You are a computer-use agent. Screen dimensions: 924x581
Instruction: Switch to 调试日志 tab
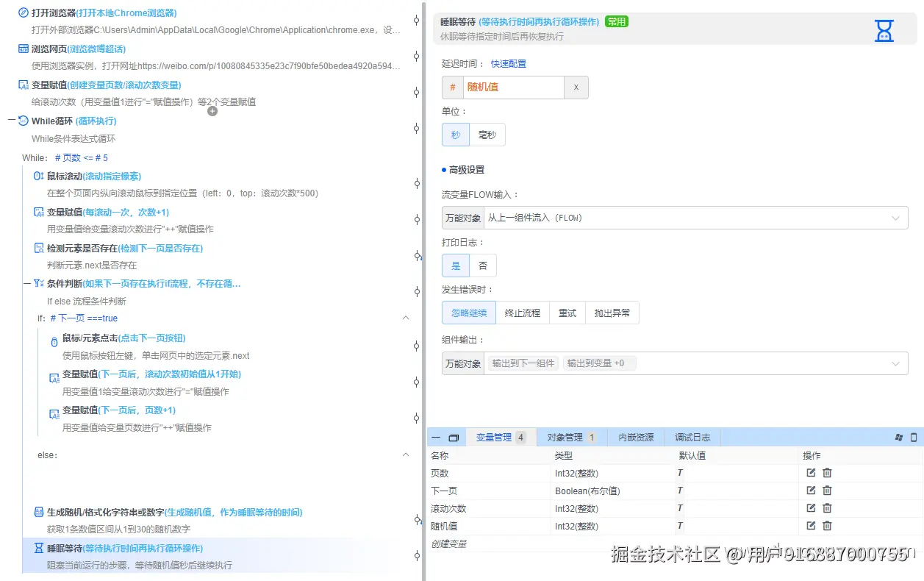coord(693,437)
